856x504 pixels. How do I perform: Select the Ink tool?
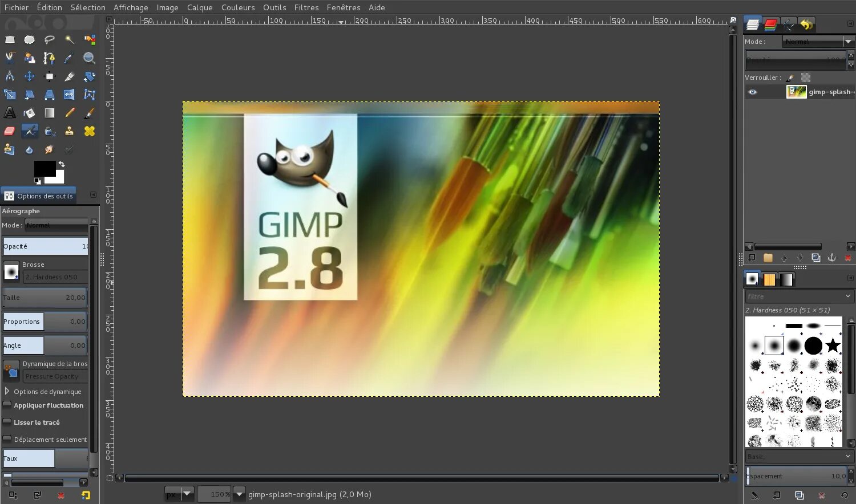50,131
